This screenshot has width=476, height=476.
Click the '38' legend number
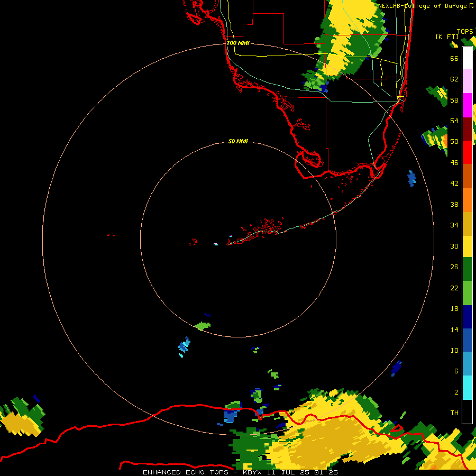point(454,205)
